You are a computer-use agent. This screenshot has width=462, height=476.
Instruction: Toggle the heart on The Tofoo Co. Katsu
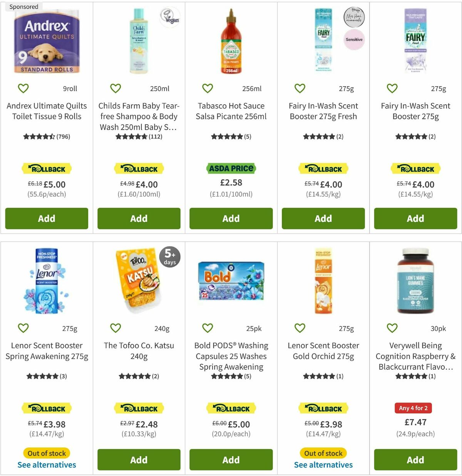point(115,328)
